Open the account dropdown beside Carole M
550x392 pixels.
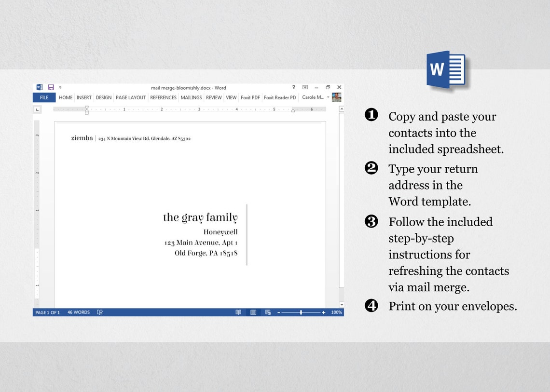click(x=329, y=97)
